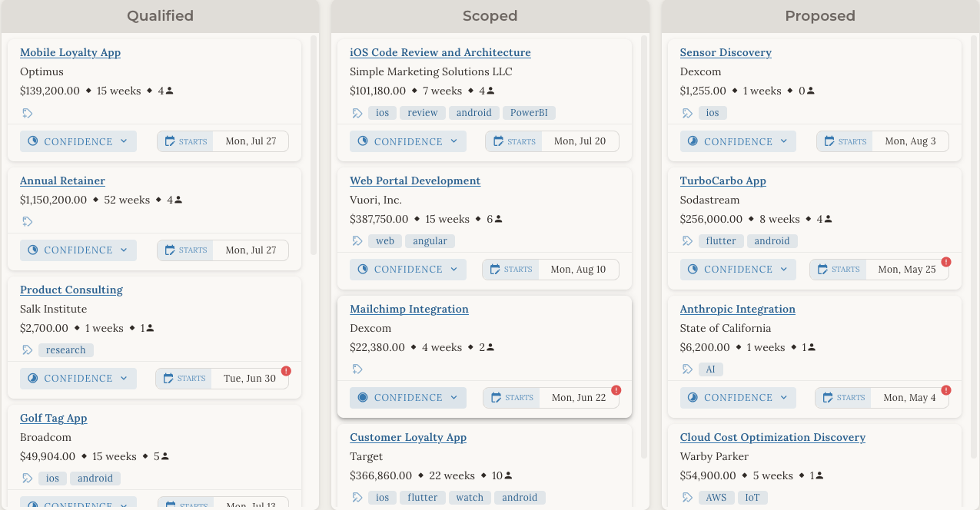980x510 pixels.
Task: Click the tag icon on Mobile Loyalty App card
Action: tap(28, 113)
